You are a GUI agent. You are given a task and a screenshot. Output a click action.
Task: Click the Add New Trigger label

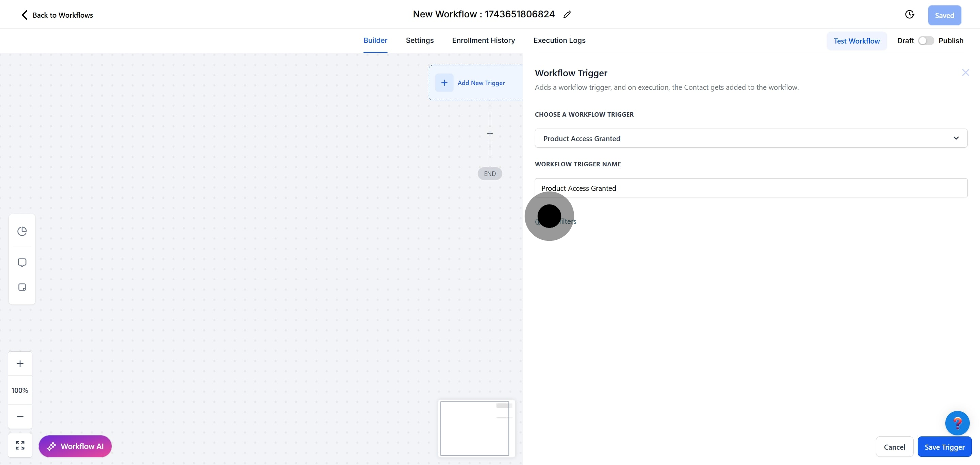481,83
